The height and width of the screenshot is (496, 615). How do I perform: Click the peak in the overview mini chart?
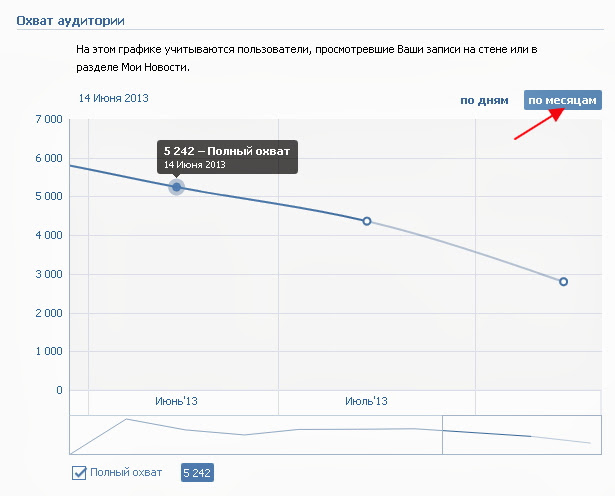(x=126, y=419)
